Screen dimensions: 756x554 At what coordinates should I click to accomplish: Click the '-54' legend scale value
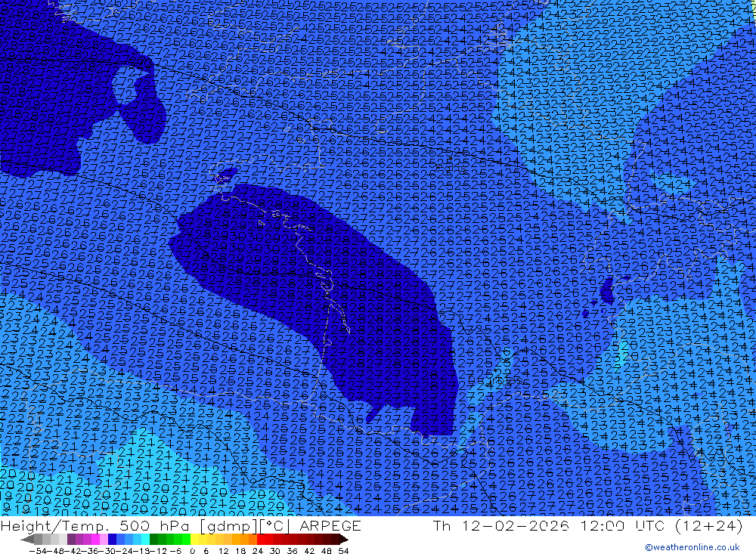tap(38, 551)
